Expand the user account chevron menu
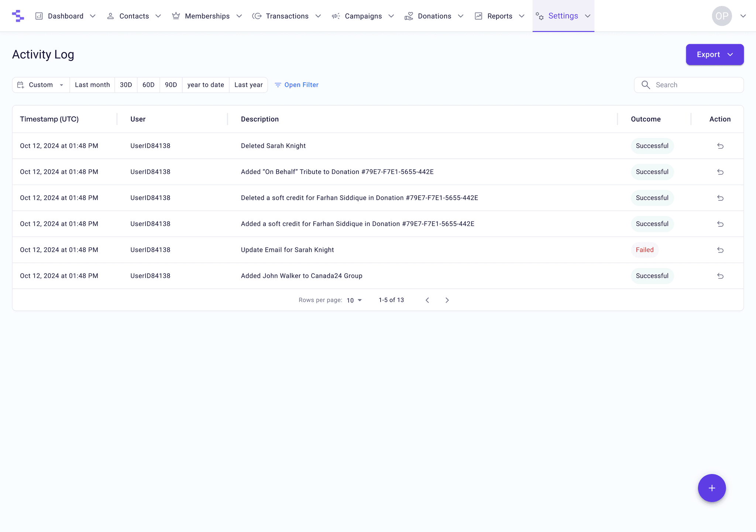This screenshot has height=532, width=756. tap(743, 16)
